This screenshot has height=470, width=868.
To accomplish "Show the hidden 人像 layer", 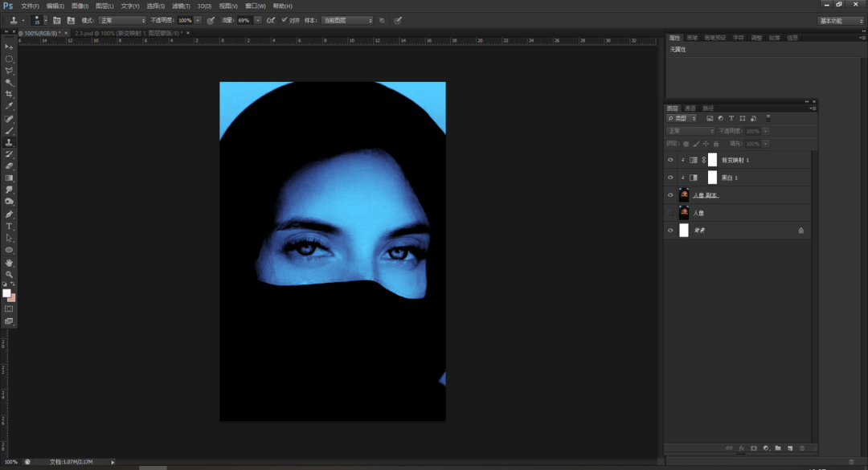I will tap(670, 213).
